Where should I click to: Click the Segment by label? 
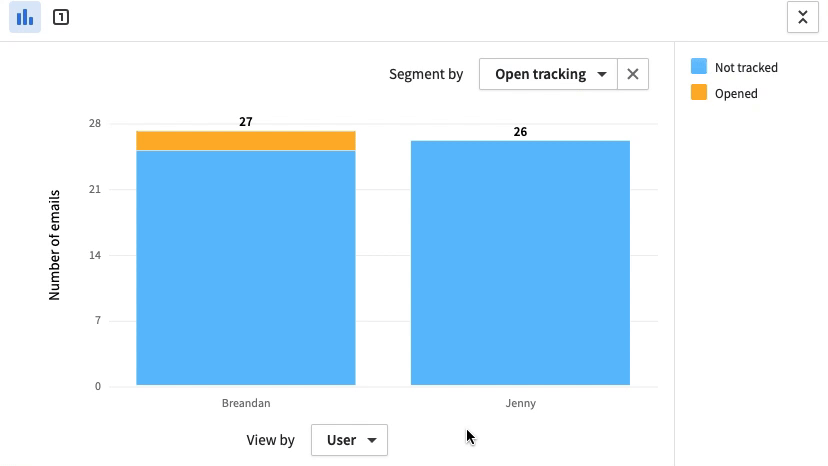point(426,74)
